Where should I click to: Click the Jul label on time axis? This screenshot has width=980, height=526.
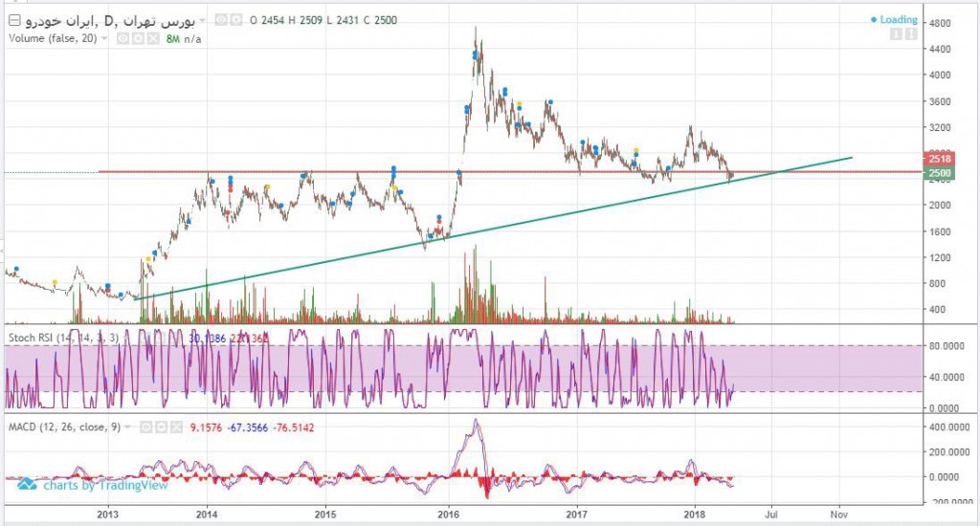point(772,515)
